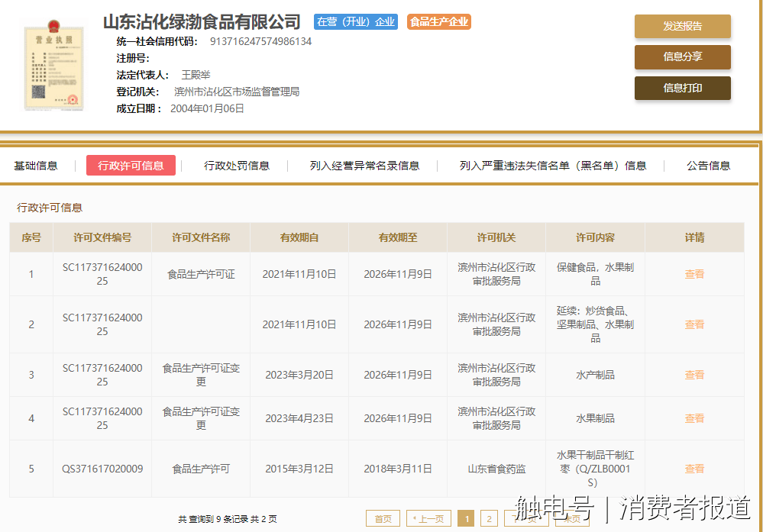The width and height of the screenshot is (763, 532).
Task: Open 查看 link for row 2
Action: pyautogui.click(x=694, y=324)
